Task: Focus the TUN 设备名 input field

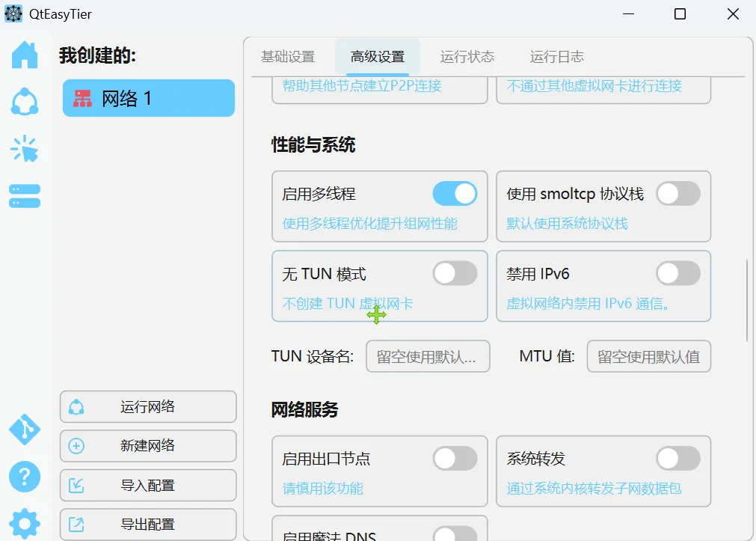Action: point(428,357)
